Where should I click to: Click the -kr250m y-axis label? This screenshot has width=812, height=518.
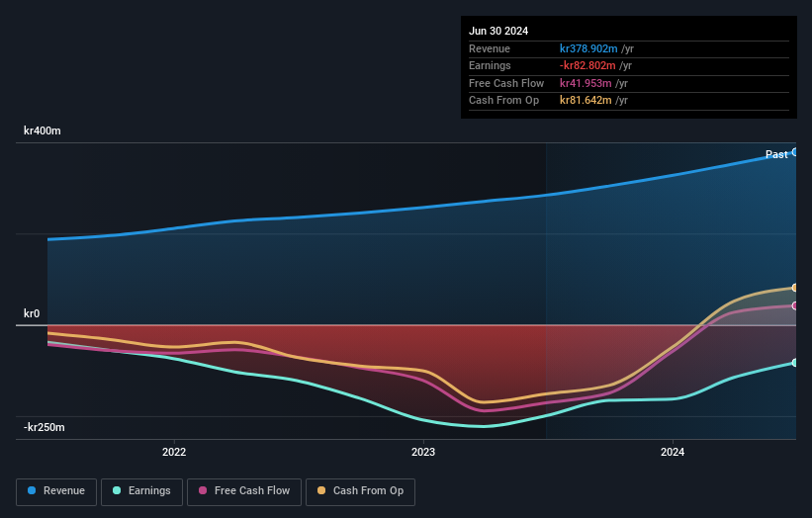click(x=45, y=427)
